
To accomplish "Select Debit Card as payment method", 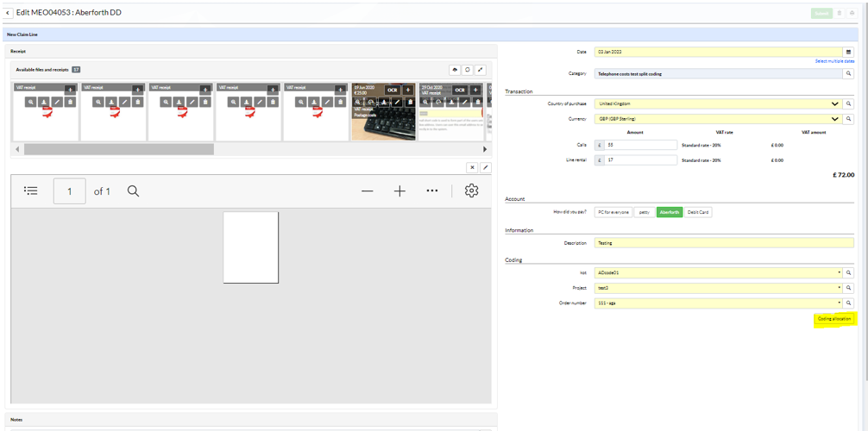I will (699, 212).
